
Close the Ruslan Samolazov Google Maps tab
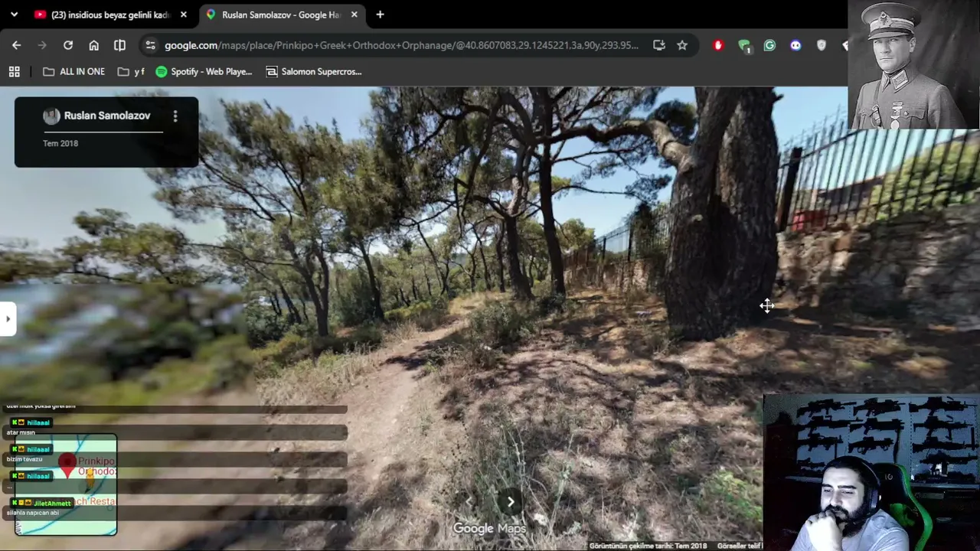(354, 15)
